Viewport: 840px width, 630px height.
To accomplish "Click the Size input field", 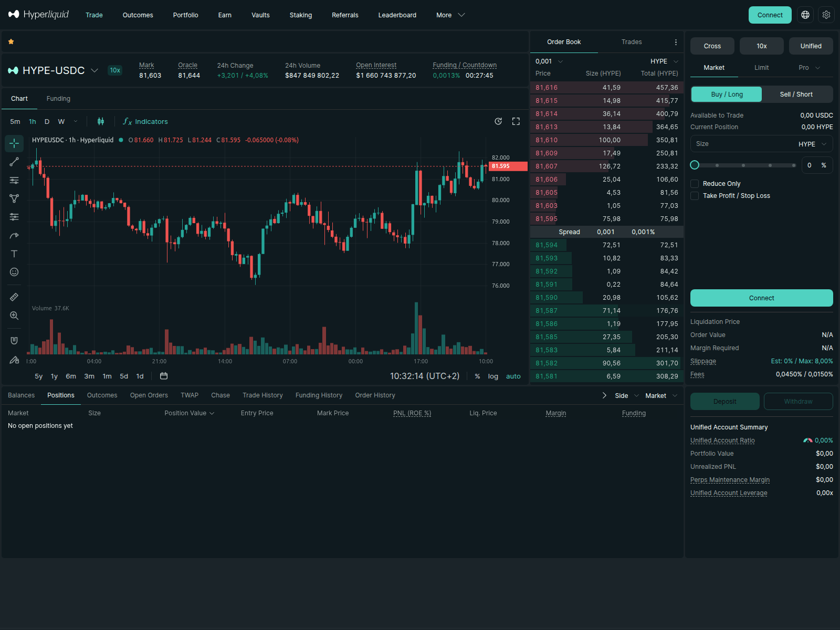I will point(762,144).
